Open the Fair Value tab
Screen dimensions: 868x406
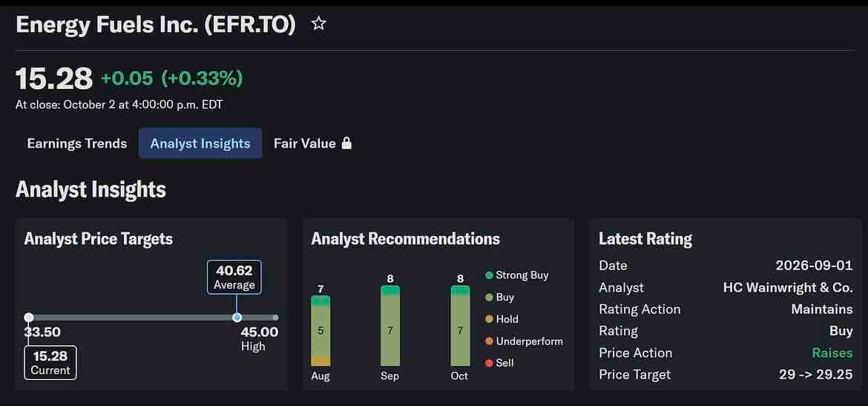pyautogui.click(x=313, y=143)
